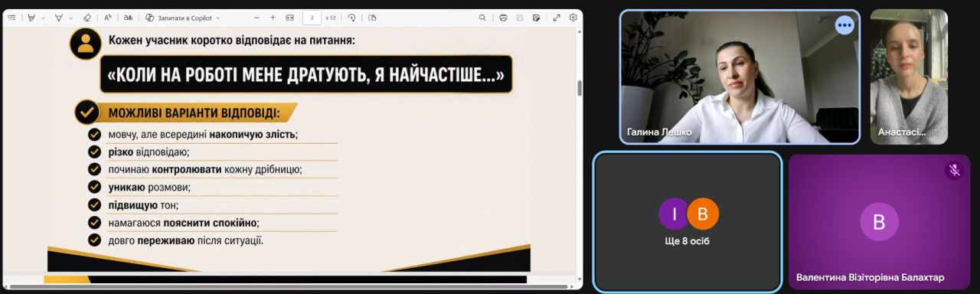This screenshot has height=294, width=980.
Task: Select the highlight tool
Action: tap(31, 17)
